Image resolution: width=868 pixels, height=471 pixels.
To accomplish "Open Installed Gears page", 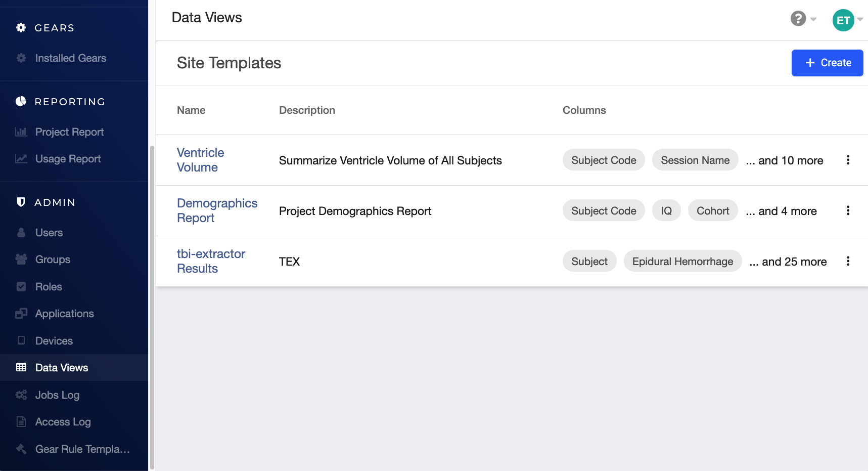I will pyautogui.click(x=71, y=58).
